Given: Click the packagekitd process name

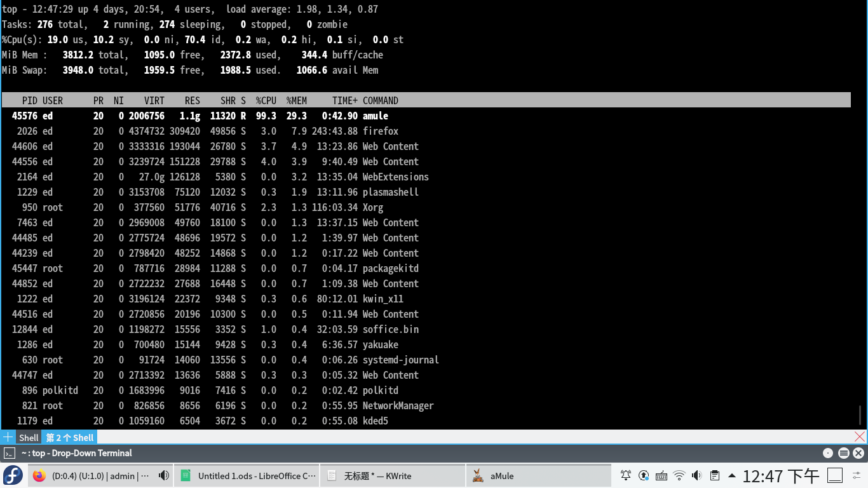Looking at the screenshot, I should point(391,268).
